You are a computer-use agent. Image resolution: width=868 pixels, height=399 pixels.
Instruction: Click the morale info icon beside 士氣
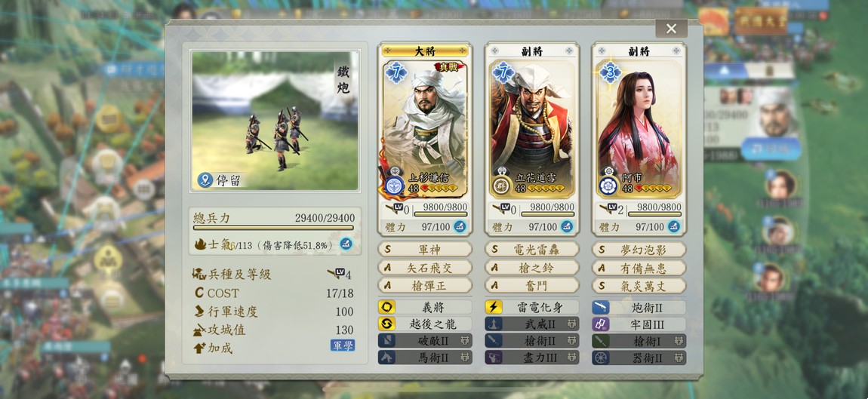(x=346, y=244)
